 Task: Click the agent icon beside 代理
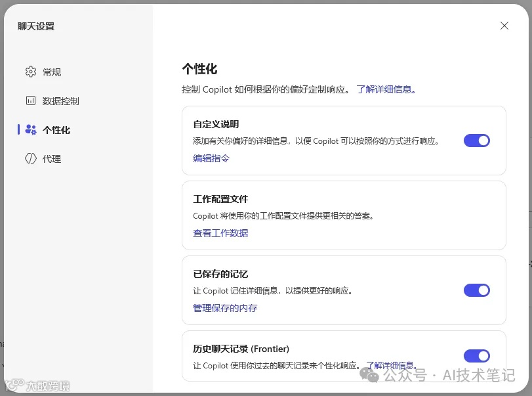pyautogui.click(x=31, y=158)
